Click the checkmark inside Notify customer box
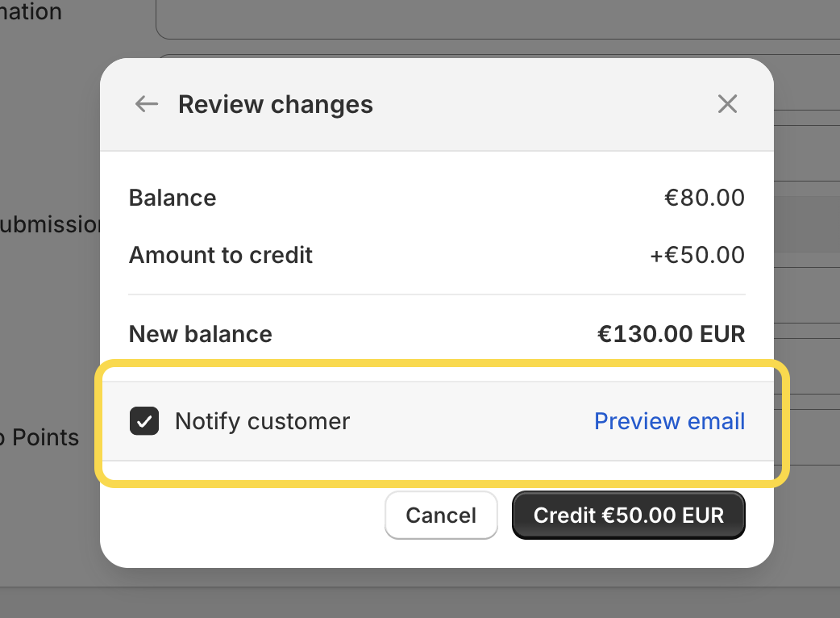Screen dimensions: 840x618 tap(143, 420)
